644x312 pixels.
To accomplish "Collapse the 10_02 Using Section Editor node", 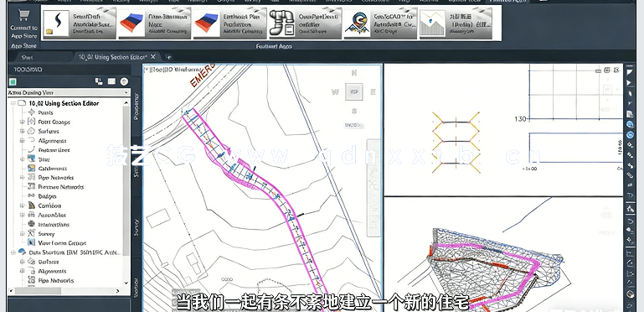I will 13,103.
